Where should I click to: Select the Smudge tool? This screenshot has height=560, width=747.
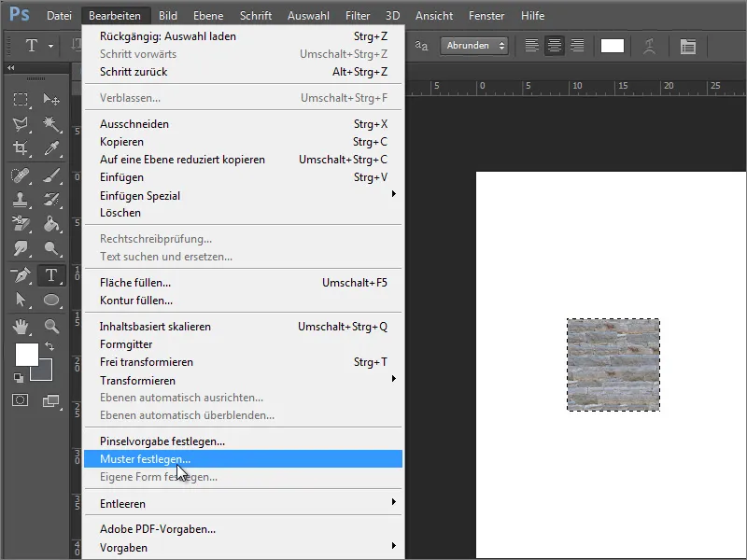[20, 247]
